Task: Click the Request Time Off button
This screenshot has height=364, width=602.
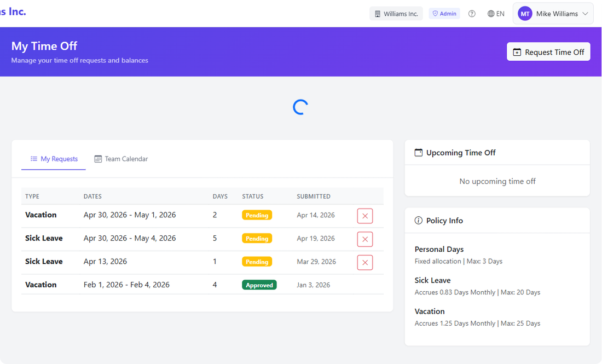Action: [x=548, y=51]
